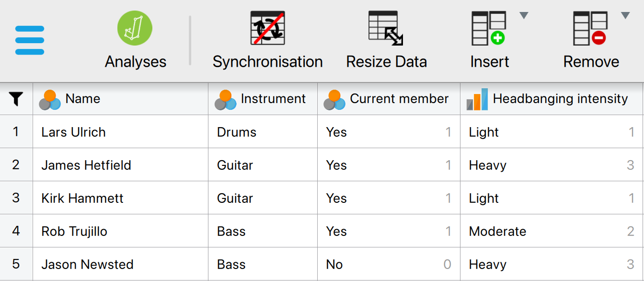Click the Remove table icon
644x281 pixels.
(590, 28)
